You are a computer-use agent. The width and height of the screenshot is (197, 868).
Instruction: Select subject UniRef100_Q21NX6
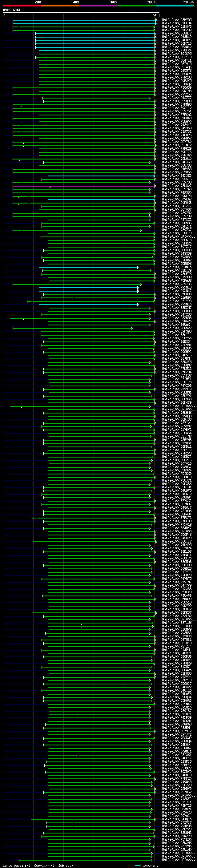coord(177,704)
